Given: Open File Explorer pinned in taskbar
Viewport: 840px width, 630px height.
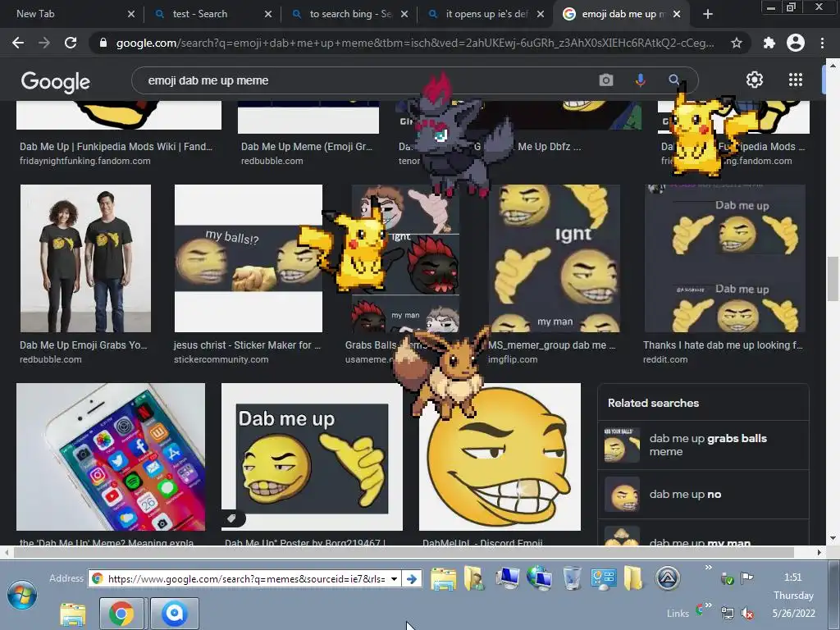Looking at the screenshot, I should coord(73,614).
